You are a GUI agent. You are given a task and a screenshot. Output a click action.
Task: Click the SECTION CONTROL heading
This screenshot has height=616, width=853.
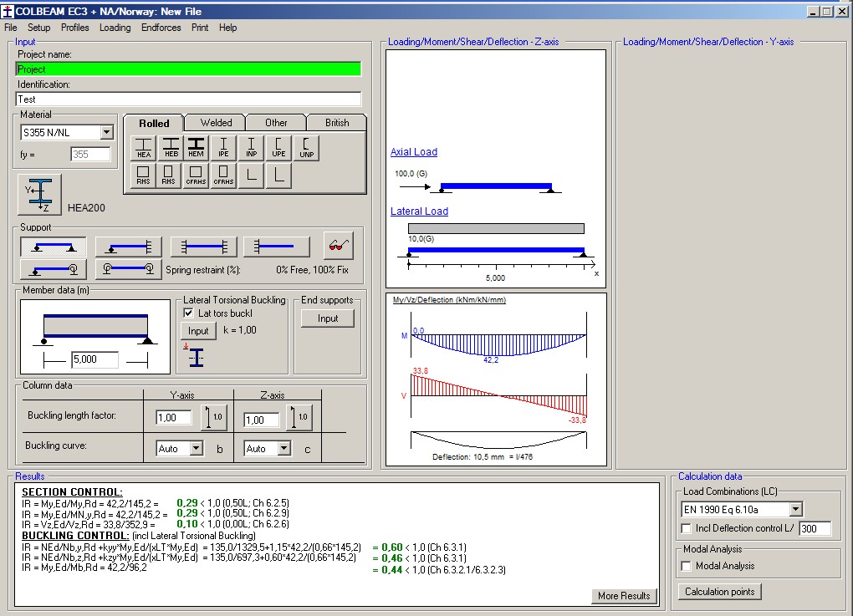(73, 492)
